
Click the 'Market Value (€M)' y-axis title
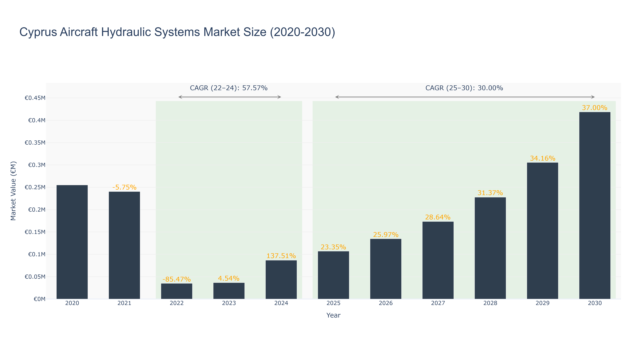pos(13,191)
